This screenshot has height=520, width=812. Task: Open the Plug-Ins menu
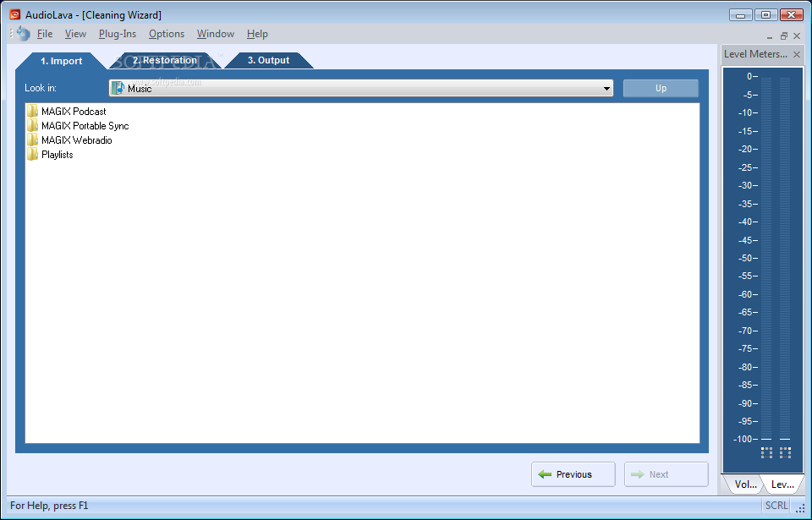coord(117,34)
